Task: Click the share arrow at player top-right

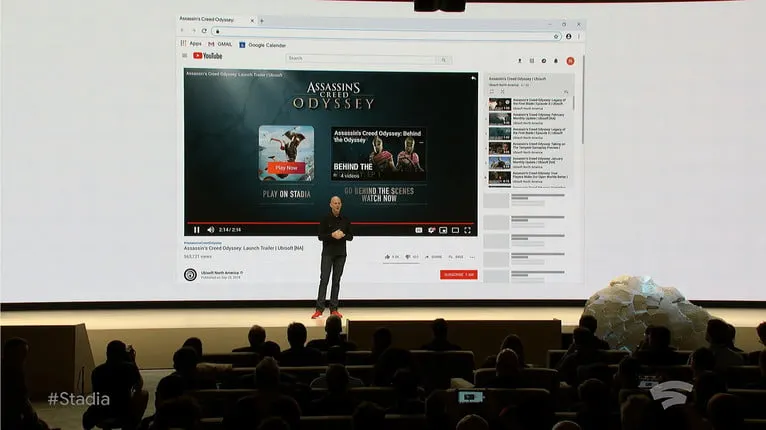Action: point(473,78)
